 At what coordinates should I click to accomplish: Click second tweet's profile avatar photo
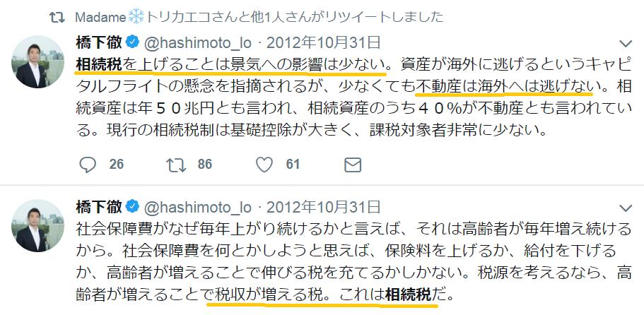click(x=37, y=226)
